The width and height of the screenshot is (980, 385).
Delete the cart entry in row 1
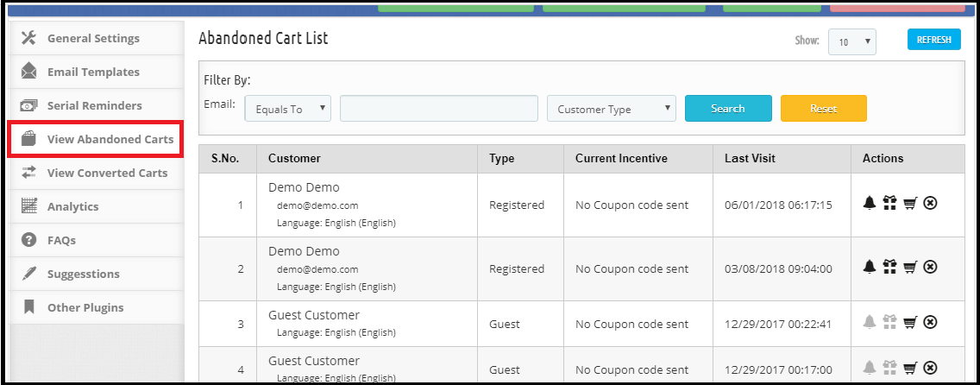(930, 203)
